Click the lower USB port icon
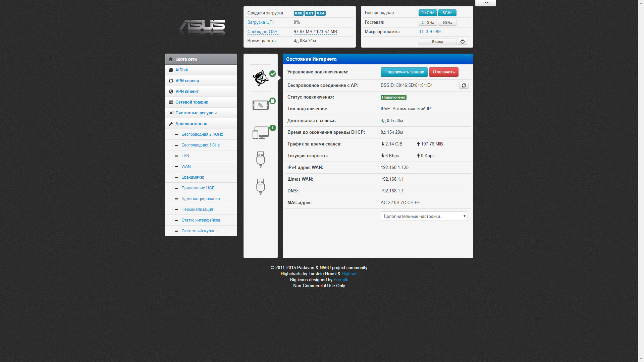Screen dimensions: 644x362 click(x=261, y=186)
